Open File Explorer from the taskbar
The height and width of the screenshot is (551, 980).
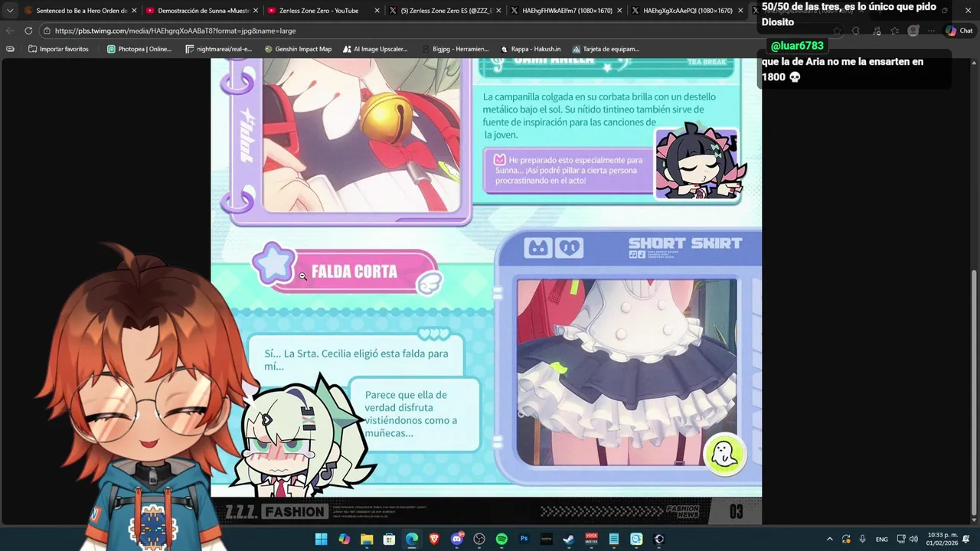[x=367, y=539]
